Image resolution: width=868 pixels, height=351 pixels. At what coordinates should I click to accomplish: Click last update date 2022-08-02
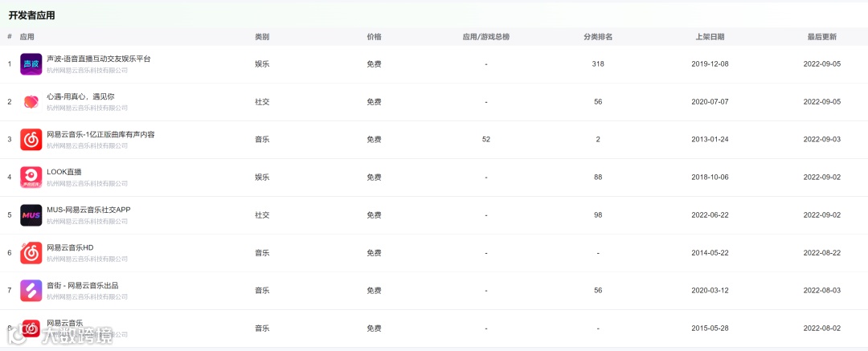[x=822, y=329]
